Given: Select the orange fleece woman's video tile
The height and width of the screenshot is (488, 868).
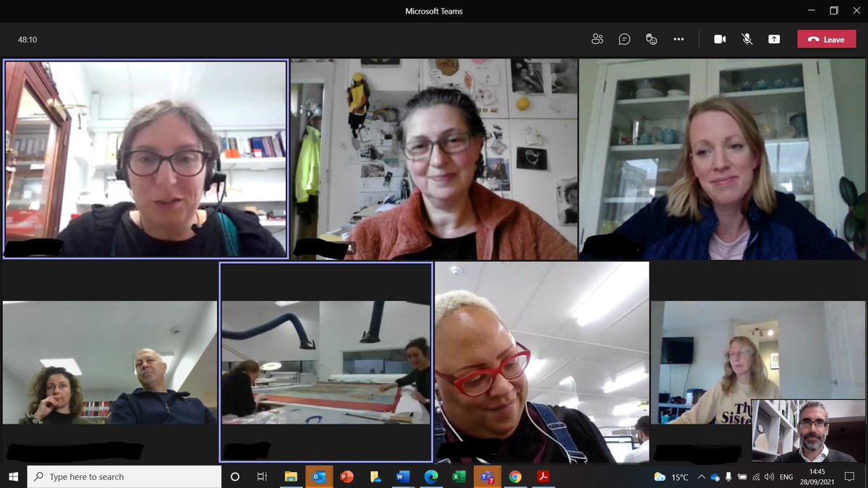Looking at the screenshot, I should click(x=434, y=159).
